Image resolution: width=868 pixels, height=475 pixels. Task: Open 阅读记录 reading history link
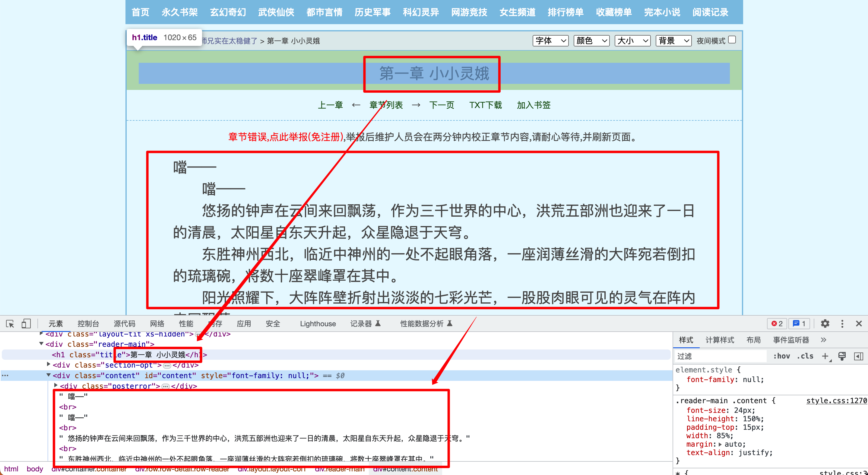pos(710,12)
